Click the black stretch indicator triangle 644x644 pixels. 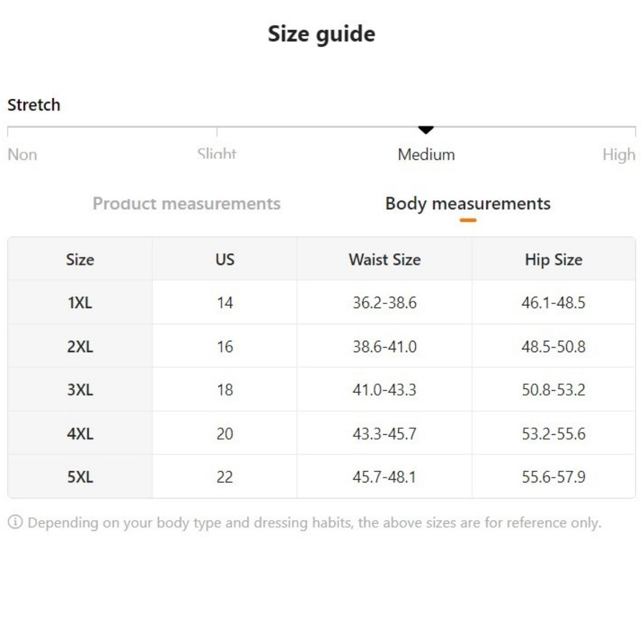click(426, 130)
